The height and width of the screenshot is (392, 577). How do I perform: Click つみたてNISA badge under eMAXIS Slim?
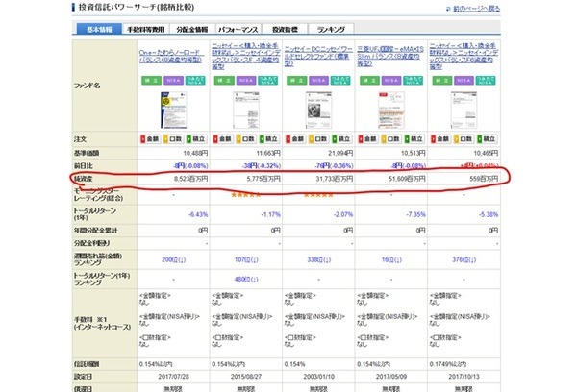[x=414, y=80]
